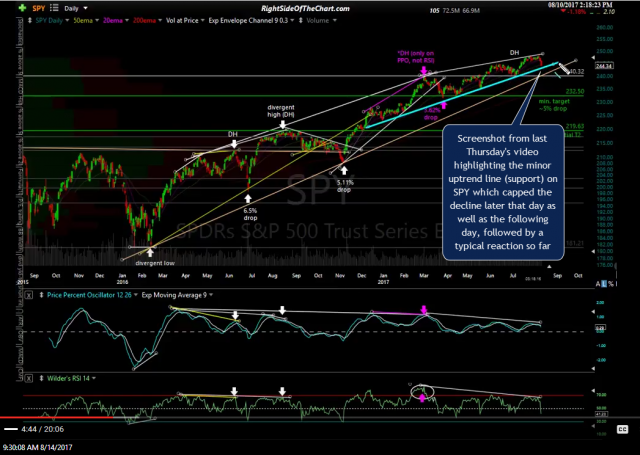This screenshot has height=455, width=640.
Task: Toggle closed captions with the CC button
Action: [x=622, y=429]
